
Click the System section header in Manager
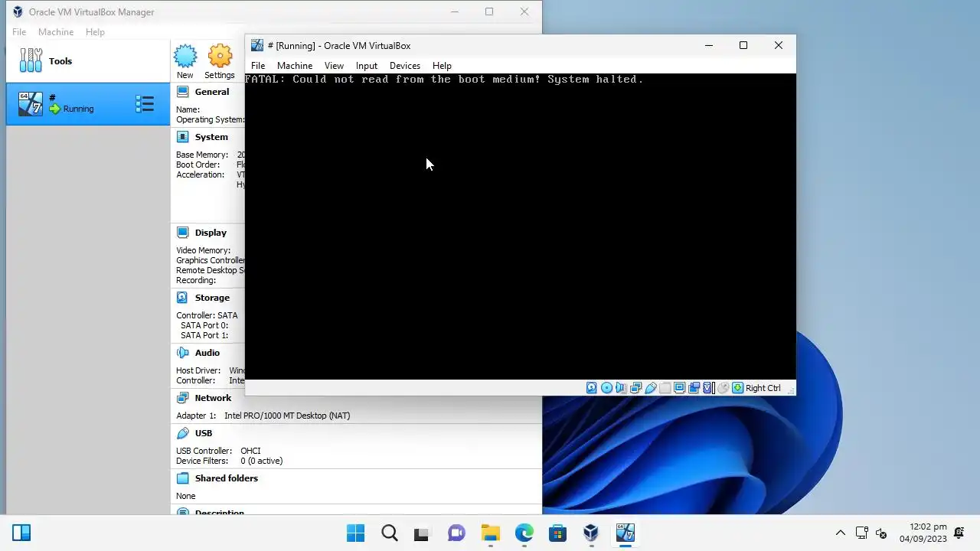211,137
